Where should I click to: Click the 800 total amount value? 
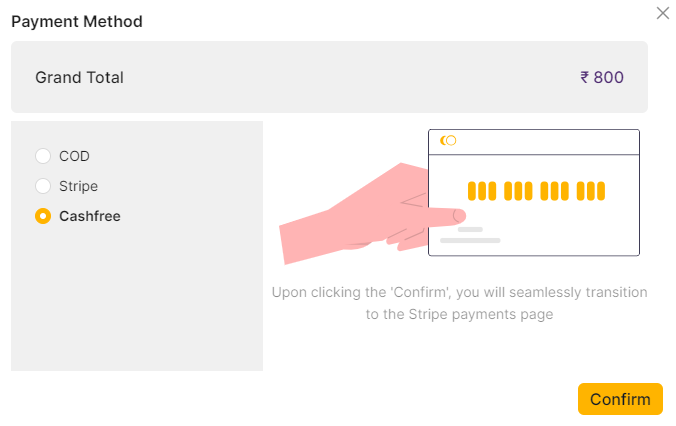(609, 77)
